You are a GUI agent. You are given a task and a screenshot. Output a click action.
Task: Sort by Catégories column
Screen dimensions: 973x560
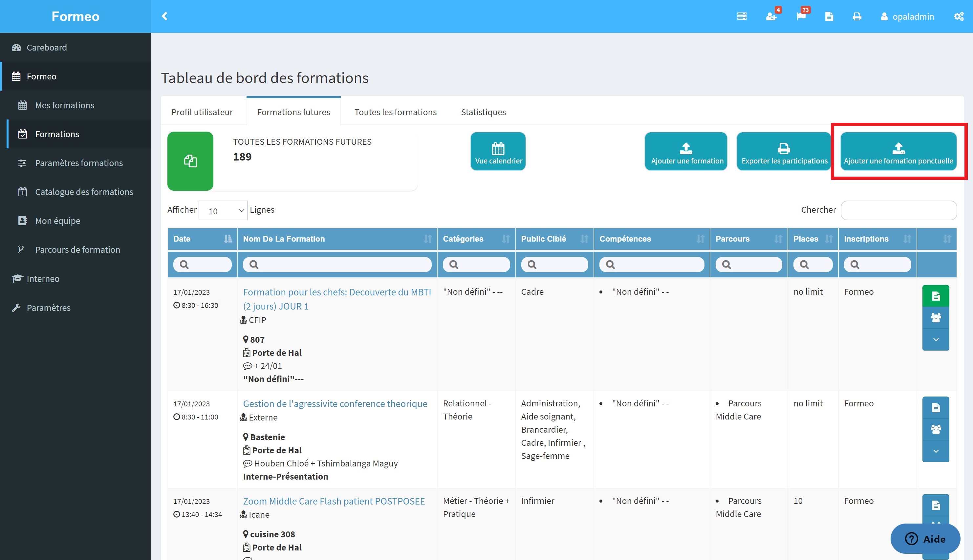point(476,239)
